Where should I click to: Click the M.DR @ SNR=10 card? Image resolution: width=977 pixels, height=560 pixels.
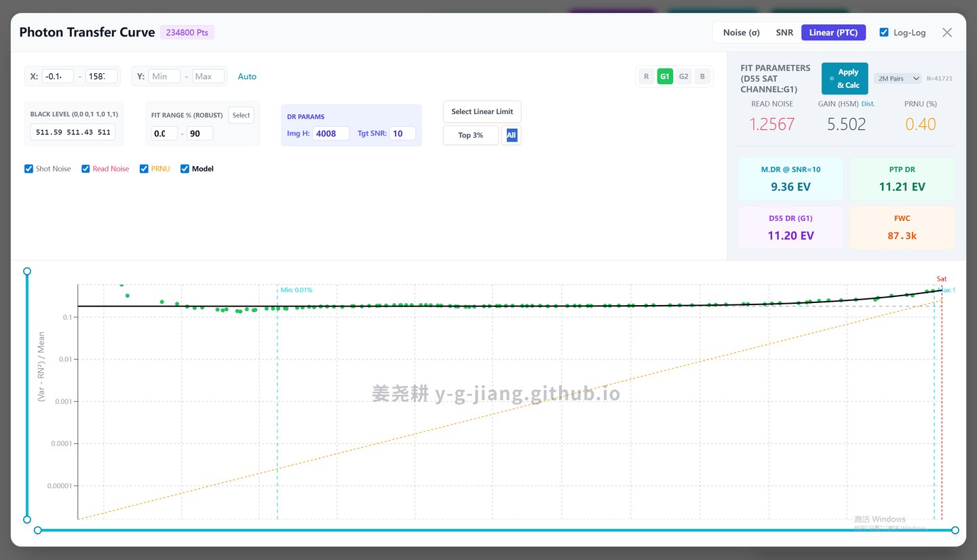click(791, 179)
